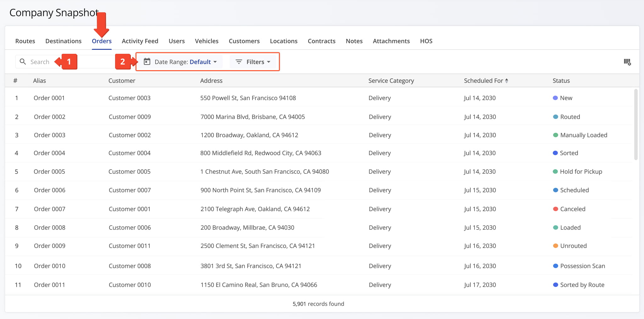Select the Orders tab
The height and width of the screenshot is (319, 644).
[x=102, y=41]
